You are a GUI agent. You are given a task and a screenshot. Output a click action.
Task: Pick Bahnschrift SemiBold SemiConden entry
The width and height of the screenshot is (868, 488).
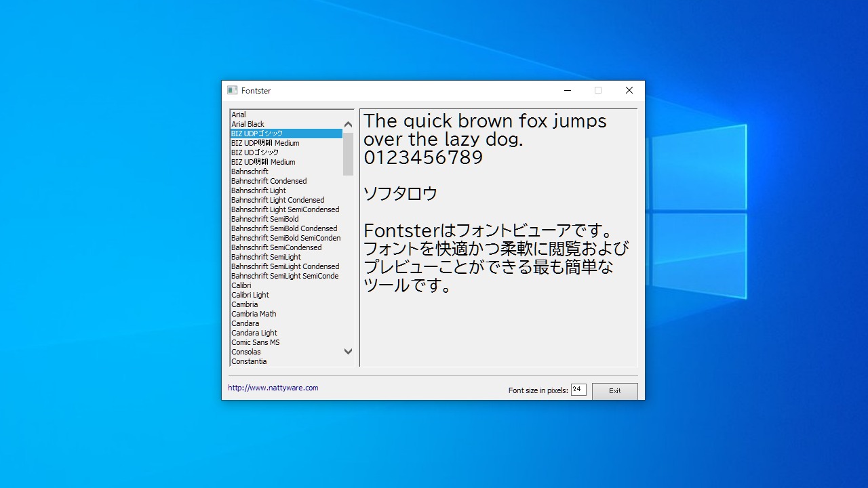coord(286,238)
